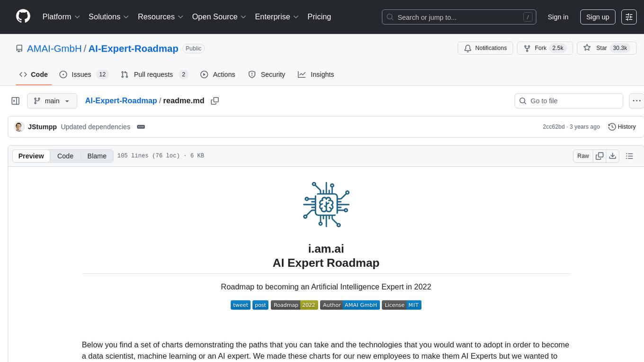Click the fork count 2.5k
Screen dimensions: 644x362
[558, 48]
